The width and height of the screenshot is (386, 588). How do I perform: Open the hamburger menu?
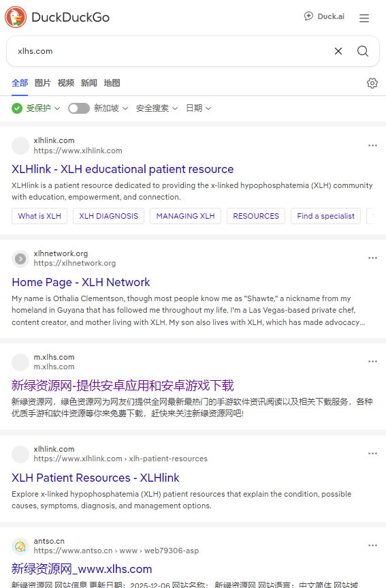tap(364, 18)
